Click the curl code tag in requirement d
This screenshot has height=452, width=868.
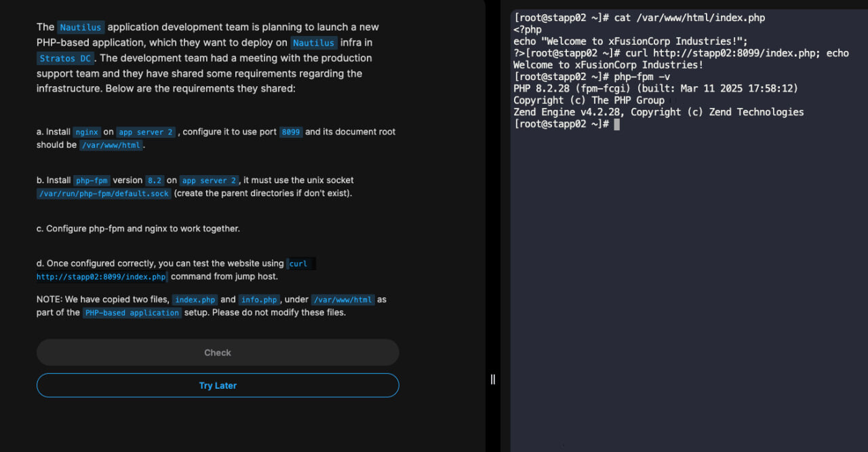coord(298,264)
